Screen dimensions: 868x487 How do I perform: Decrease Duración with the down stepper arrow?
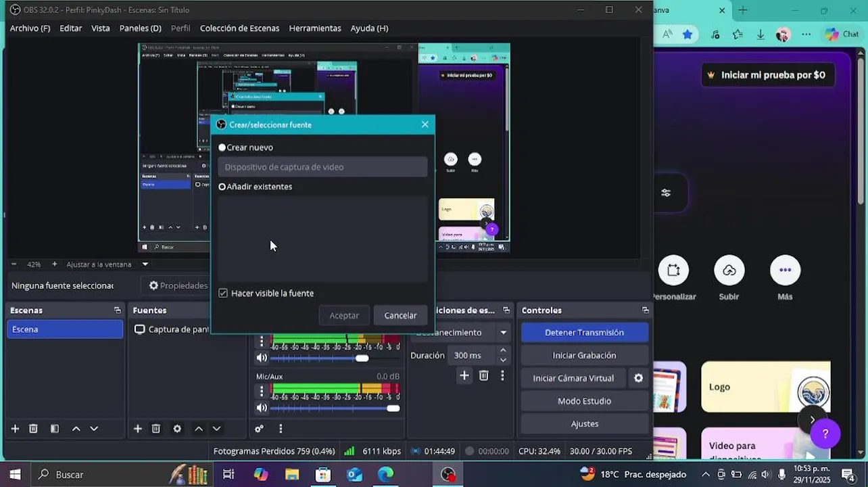point(503,360)
